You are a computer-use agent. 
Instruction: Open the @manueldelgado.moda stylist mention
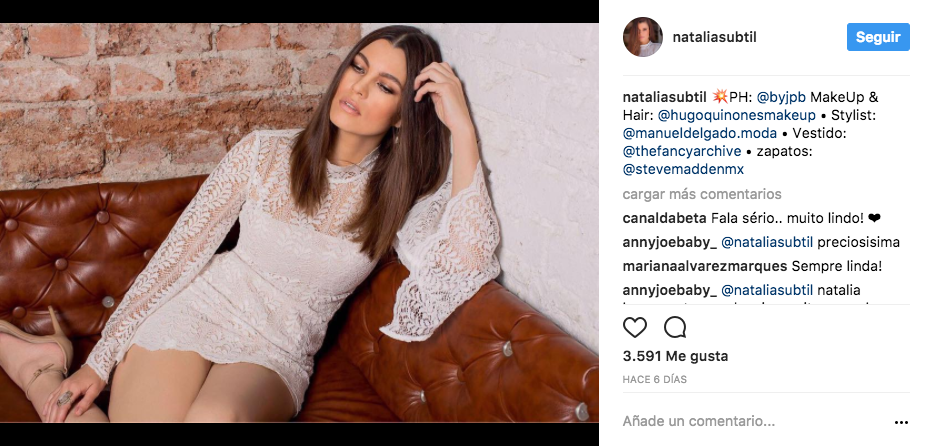click(x=698, y=134)
